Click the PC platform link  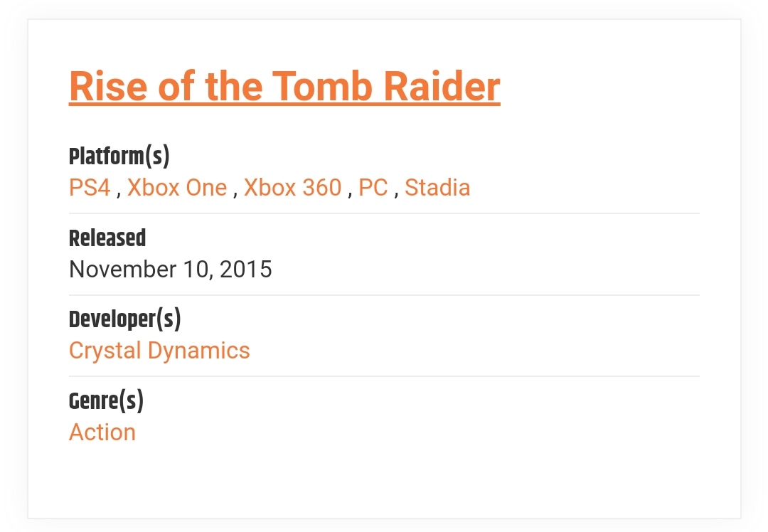pyautogui.click(x=373, y=188)
